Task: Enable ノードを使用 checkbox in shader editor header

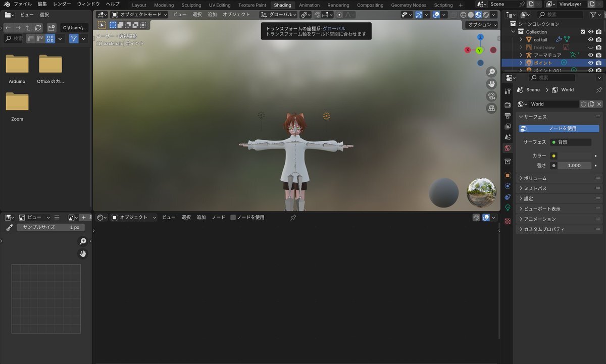Action: 233,217
